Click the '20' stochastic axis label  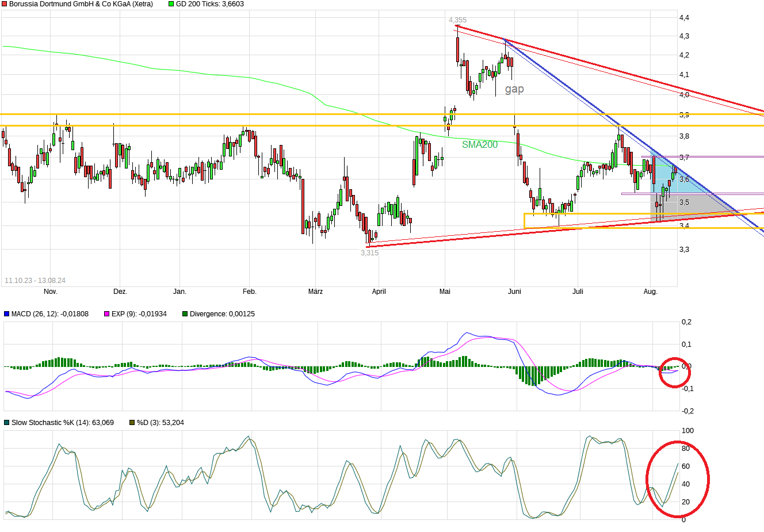click(686, 502)
